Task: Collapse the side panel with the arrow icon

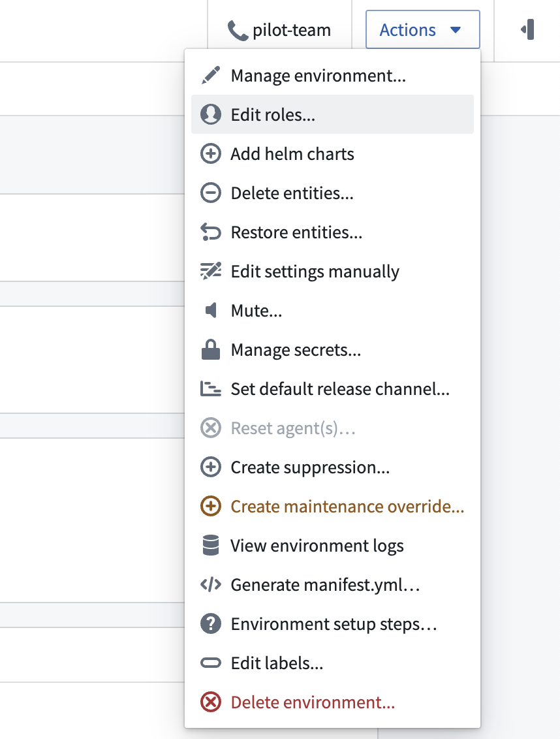Action: (527, 29)
